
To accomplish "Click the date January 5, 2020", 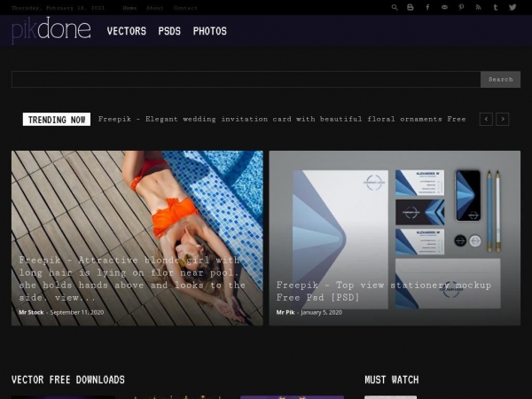I will [321, 312].
